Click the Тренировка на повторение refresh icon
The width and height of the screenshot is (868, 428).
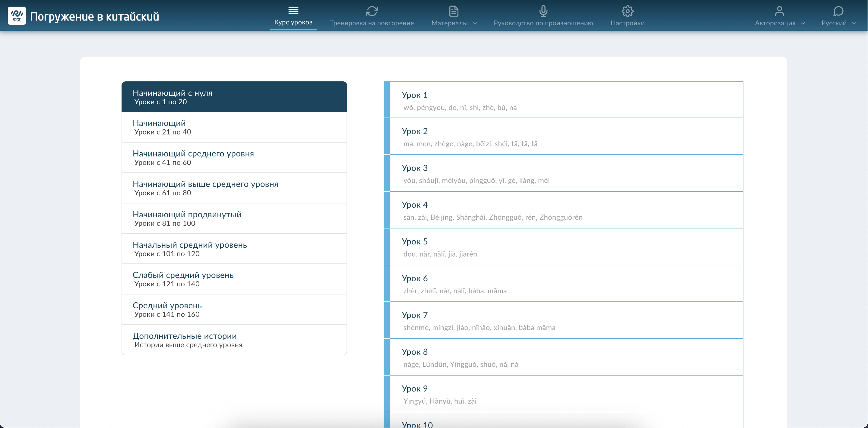point(372,11)
